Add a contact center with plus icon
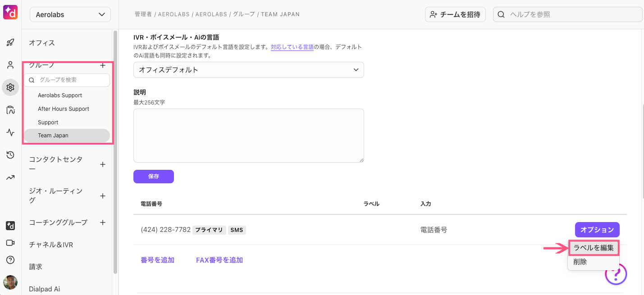Viewport: 644px width, 295px height. 102,164
